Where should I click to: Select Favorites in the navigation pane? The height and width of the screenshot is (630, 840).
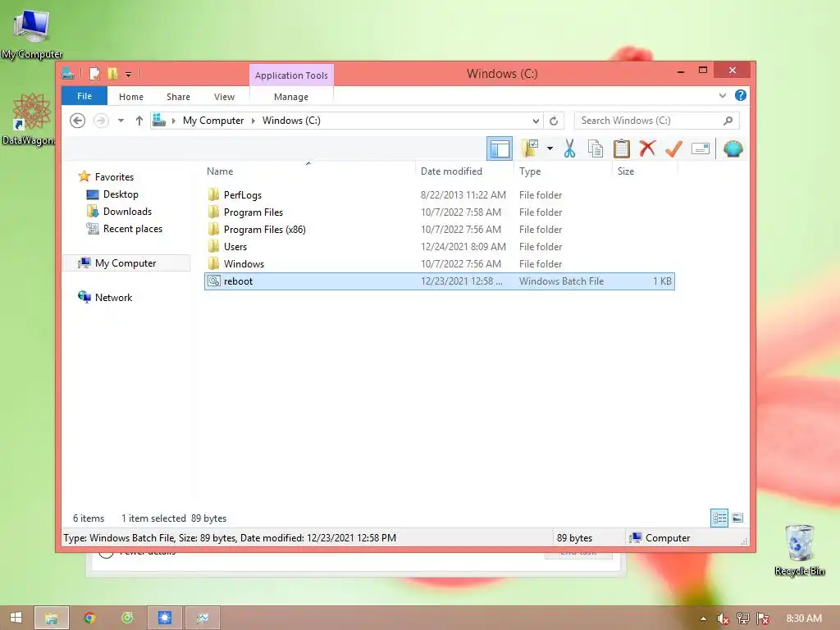[114, 177]
